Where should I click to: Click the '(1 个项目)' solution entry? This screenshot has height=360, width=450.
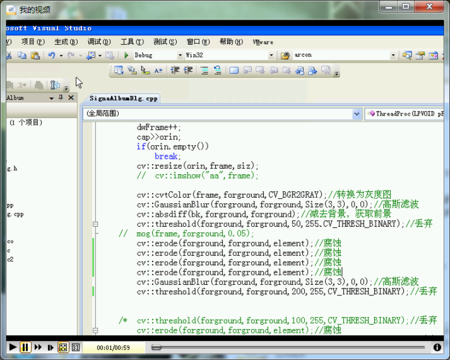[x=26, y=123]
